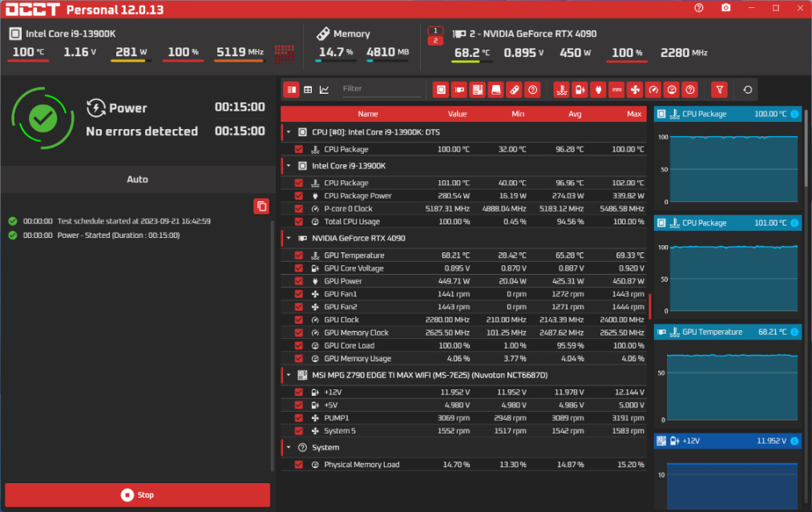This screenshot has width=812, height=512.
Task: Collapse CPU [#0] DTS group
Action: pyautogui.click(x=289, y=132)
